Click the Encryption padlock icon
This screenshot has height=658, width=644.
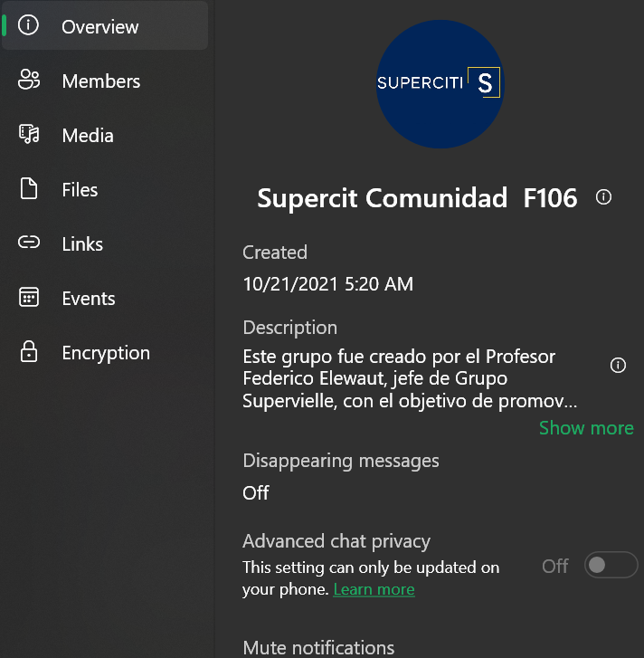point(29,352)
